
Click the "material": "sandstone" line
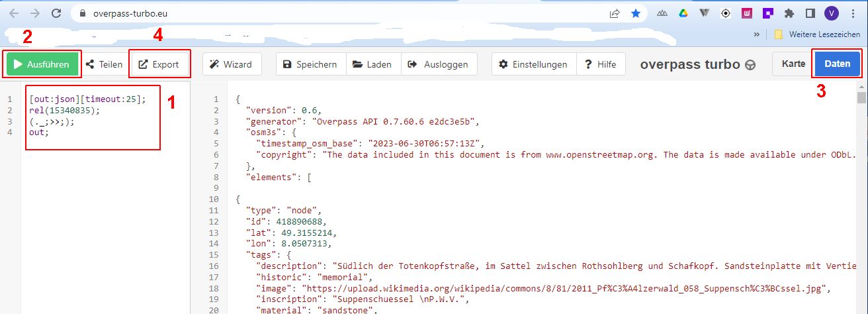point(317,310)
